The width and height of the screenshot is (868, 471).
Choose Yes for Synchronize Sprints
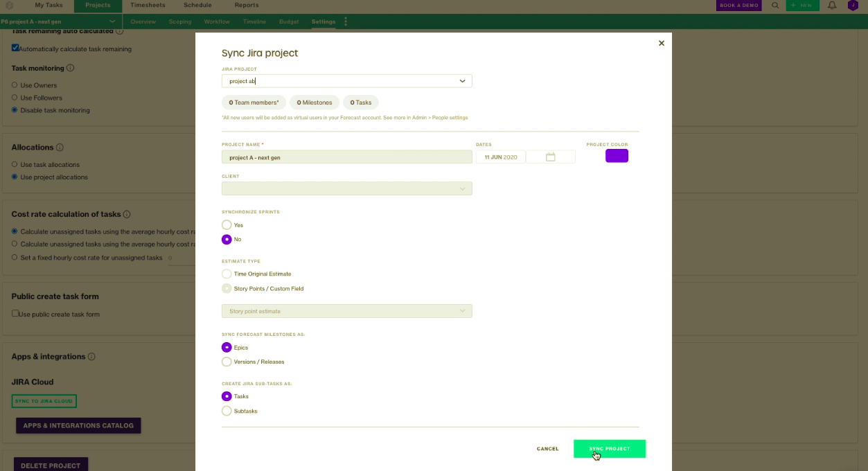tap(227, 225)
